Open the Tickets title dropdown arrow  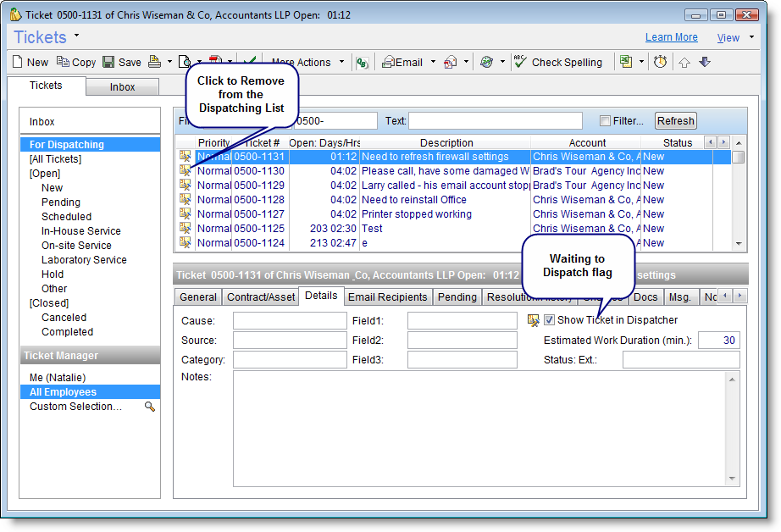point(77,36)
